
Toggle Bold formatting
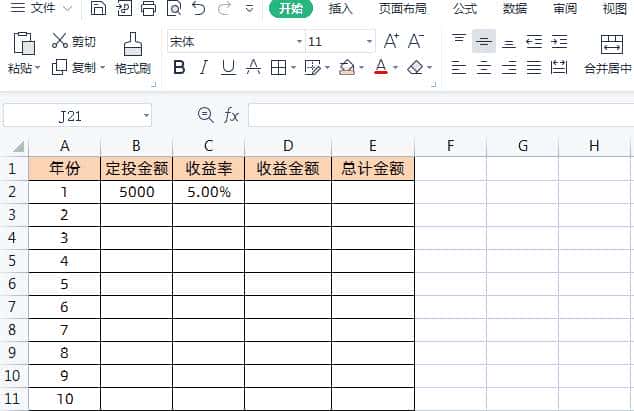click(179, 67)
